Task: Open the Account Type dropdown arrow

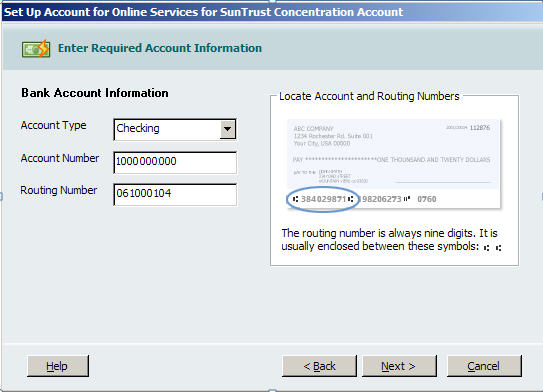Action: pos(228,129)
